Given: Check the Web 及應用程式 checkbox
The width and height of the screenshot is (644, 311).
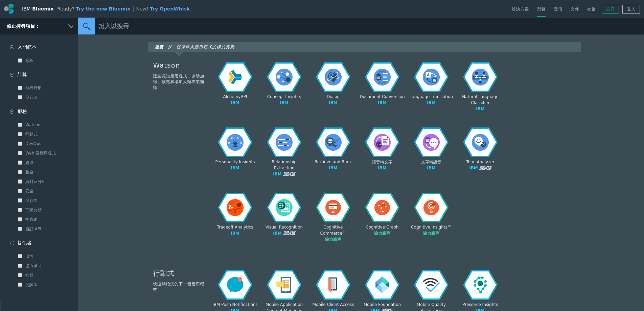Looking at the screenshot, I should pos(20,153).
